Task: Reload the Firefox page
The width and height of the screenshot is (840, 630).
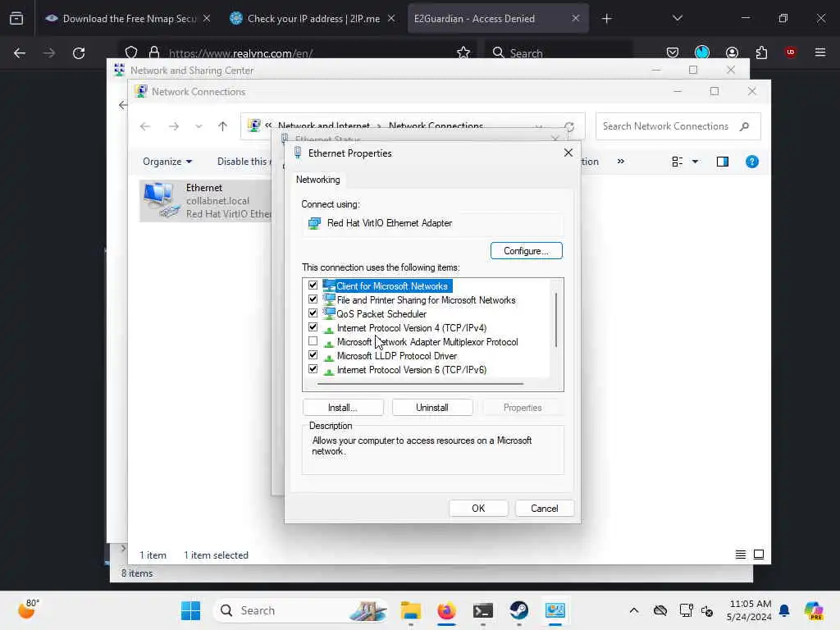Action: pos(79,53)
